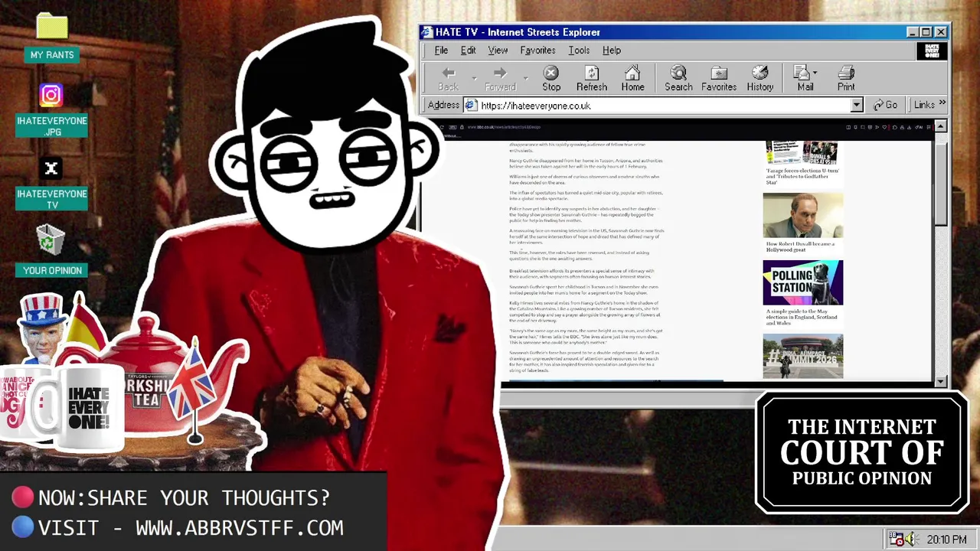The width and height of the screenshot is (980, 551).
Task: Click the first system tray icon
Action: [897, 540]
